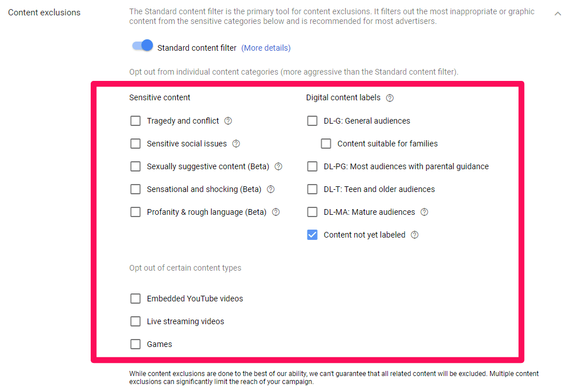
Task: Click help icon beside Tragedy and conflict
Action: click(x=228, y=121)
